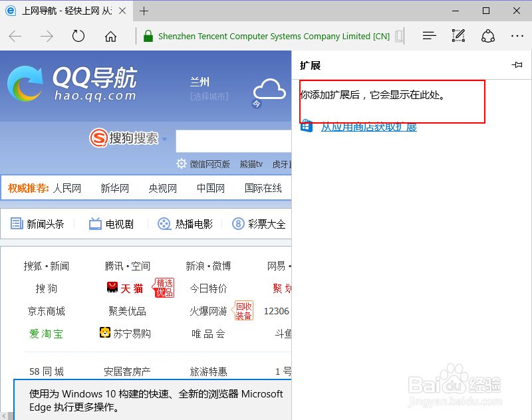Screen dimensions: 532x420
Task: Click the QQ导航 logo
Action: tap(72, 84)
